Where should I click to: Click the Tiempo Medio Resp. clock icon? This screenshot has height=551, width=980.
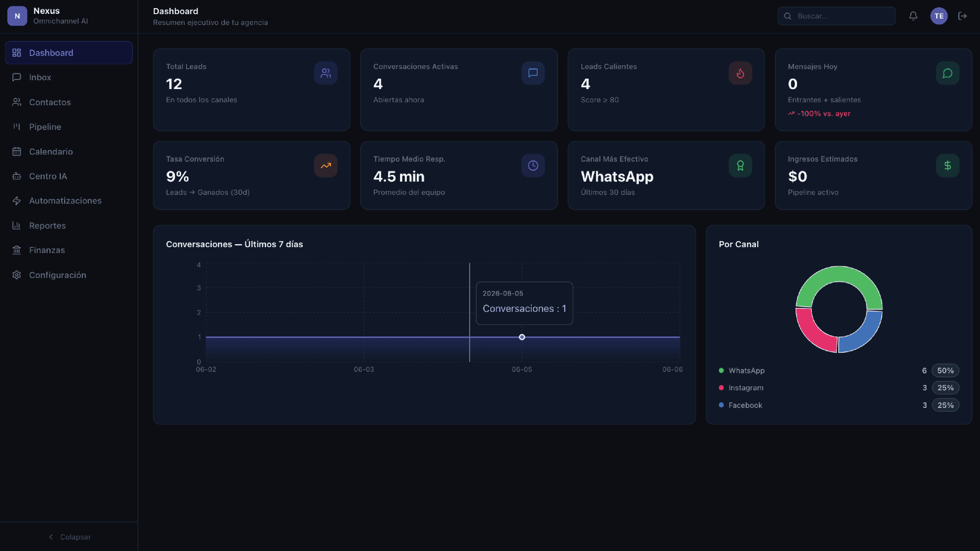[533, 165]
